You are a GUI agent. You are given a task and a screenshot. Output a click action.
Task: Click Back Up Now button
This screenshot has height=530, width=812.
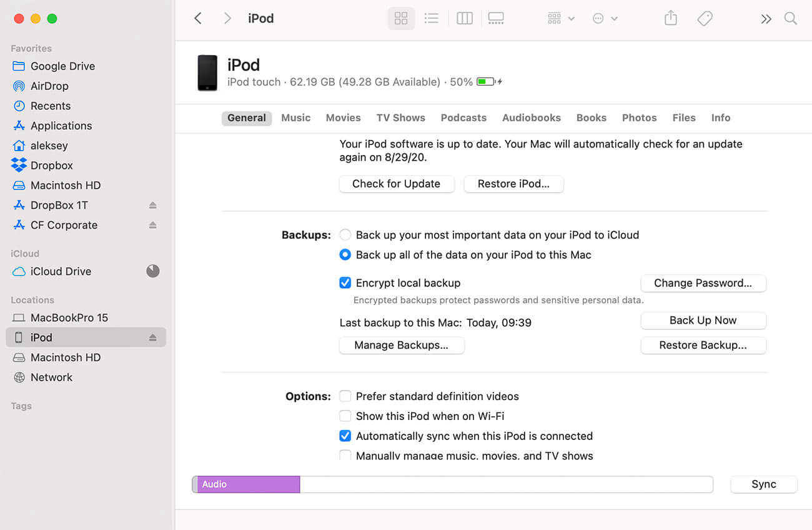[703, 321]
